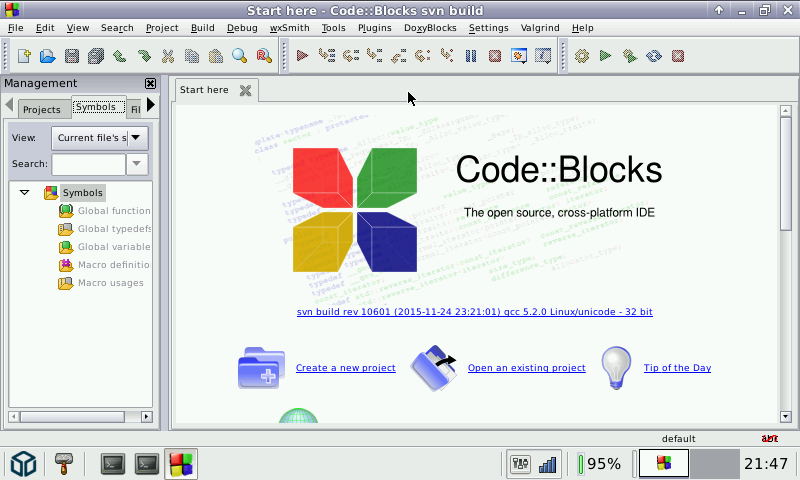Click the Next line debug icon
The height and width of the screenshot is (480, 800).
click(x=351, y=55)
